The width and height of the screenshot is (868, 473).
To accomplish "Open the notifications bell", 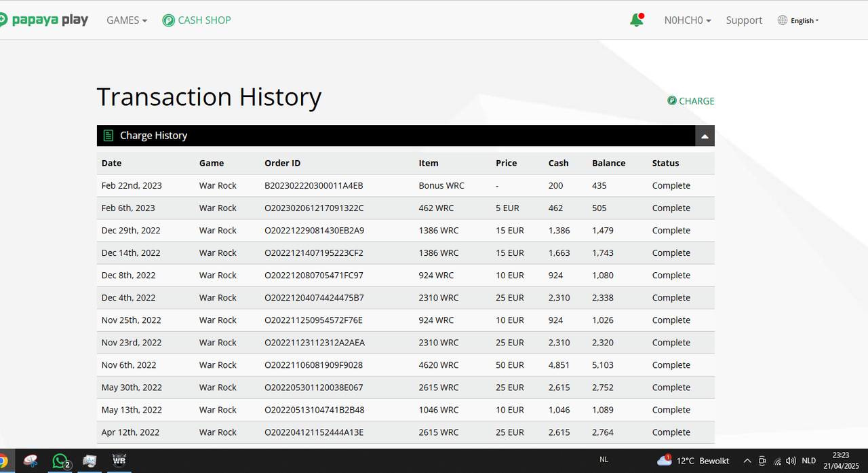I will [x=637, y=20].
